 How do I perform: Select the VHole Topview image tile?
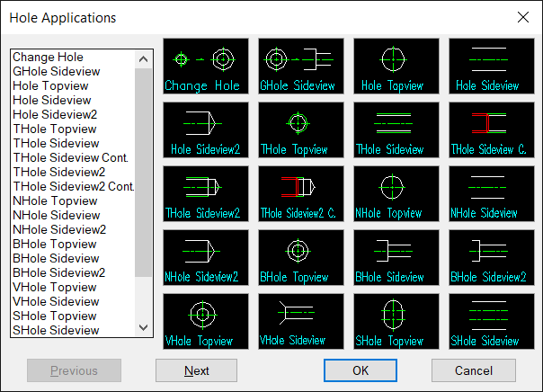(206, 321)
